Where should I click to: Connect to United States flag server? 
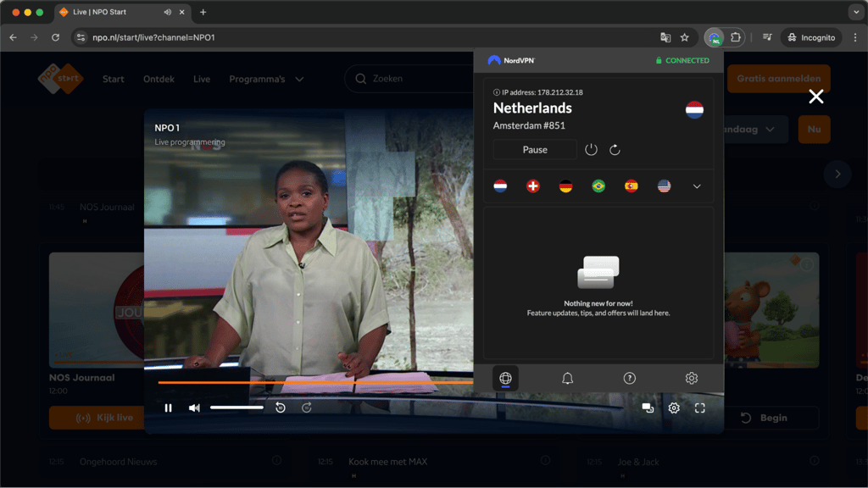[665, 186]
